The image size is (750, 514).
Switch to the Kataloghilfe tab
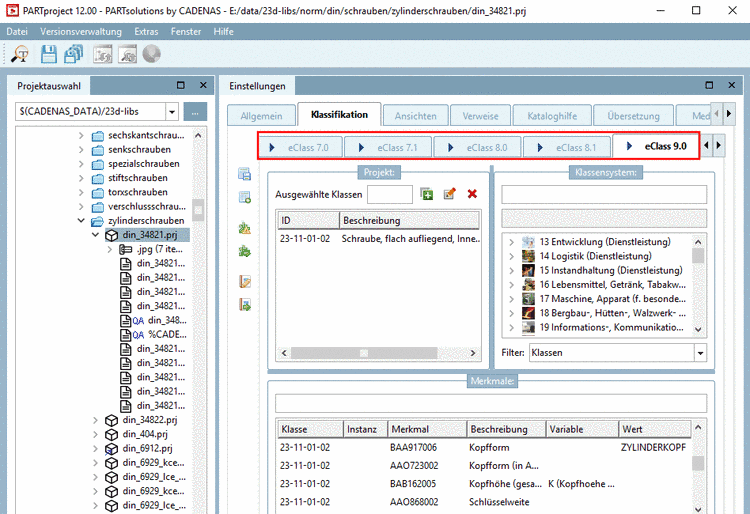click(x=552, y=116)
